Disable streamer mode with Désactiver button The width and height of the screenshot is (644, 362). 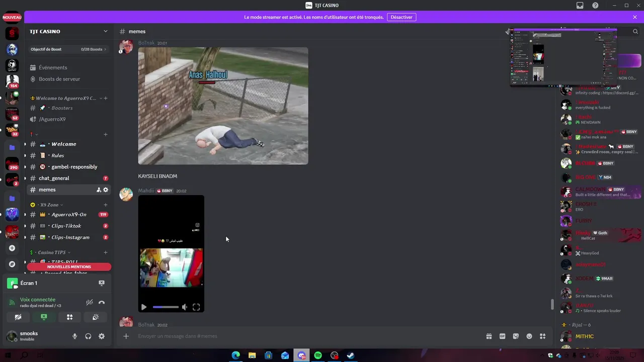401,17
